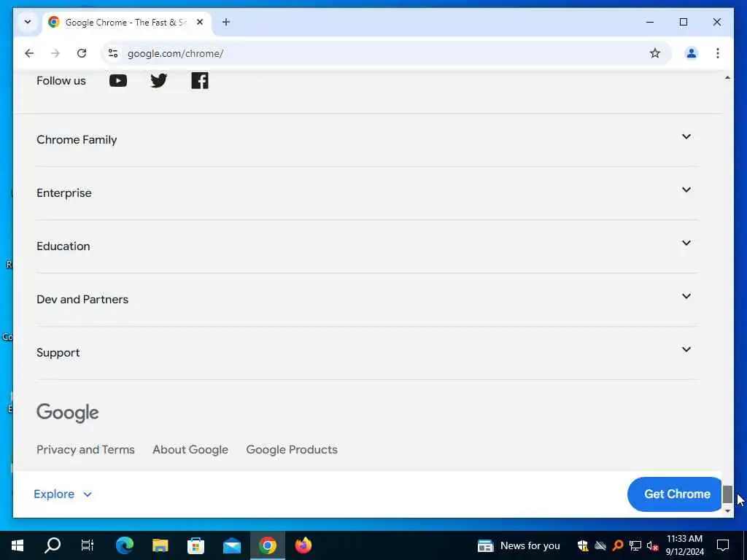Launch Microsoft Edge from taskbar
The width and height of the screenshot is (747, 560).
[x=124, y=545]
